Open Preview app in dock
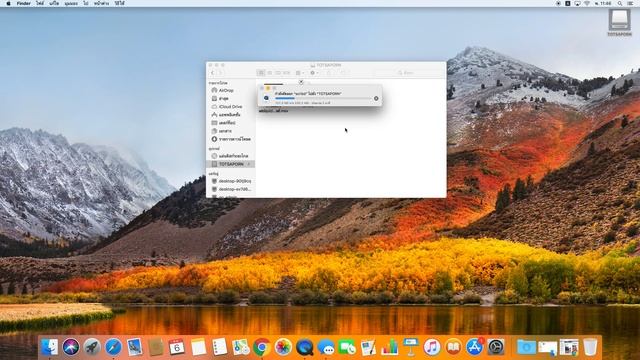Viewport: 640px width, 360px height. 134,347
